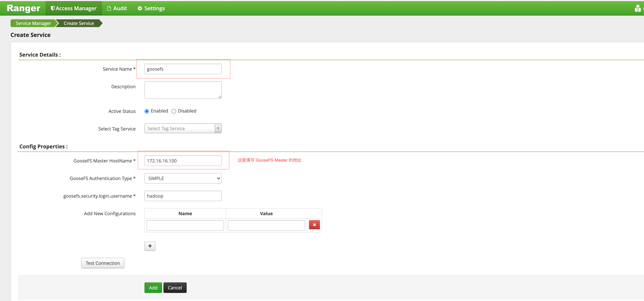Open the Select Tag Service dropdown arrow icon
644x301 pixels.
[x=218, y=128]
